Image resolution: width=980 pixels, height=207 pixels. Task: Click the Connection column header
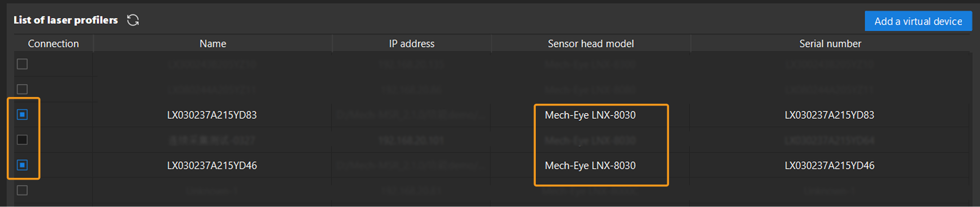(x=53, y=44)
